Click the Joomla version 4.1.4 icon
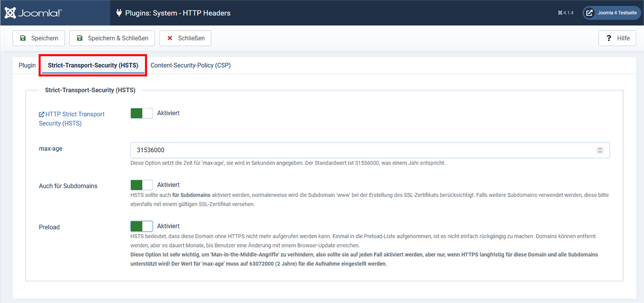Image resolution: width=644 pixels, height=303 pixels. (x=560, y=13)
